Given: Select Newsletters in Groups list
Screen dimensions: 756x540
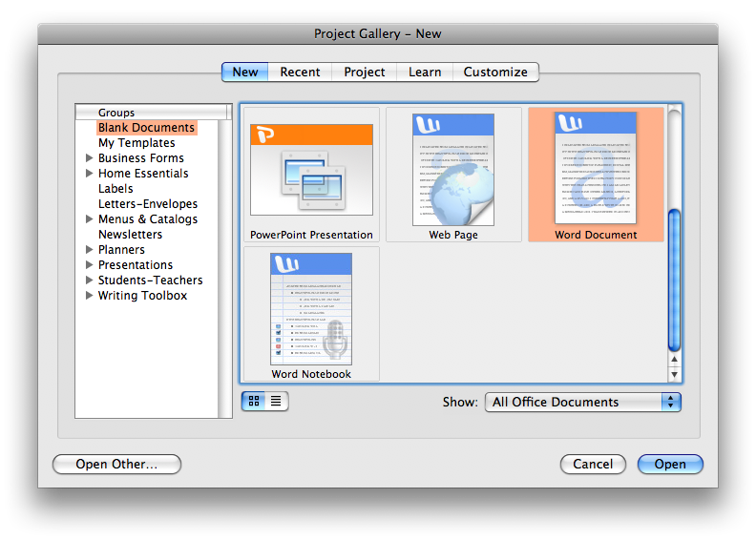Looking at the screenshot, I should pos(130,234).
